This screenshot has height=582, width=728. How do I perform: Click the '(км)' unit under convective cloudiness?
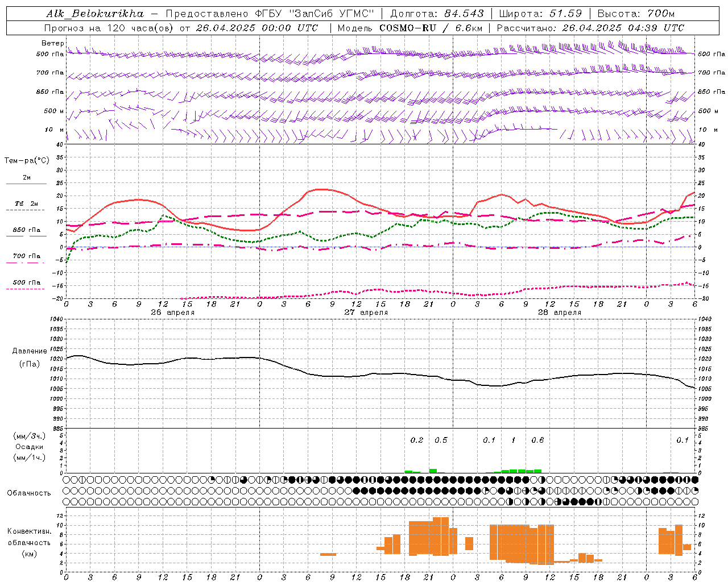[x=30, y=553]
